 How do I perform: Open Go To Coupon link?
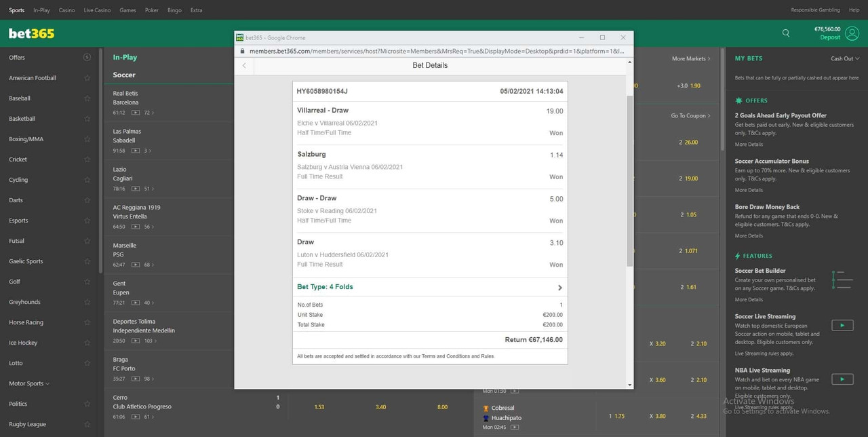[x=690, y=116]
